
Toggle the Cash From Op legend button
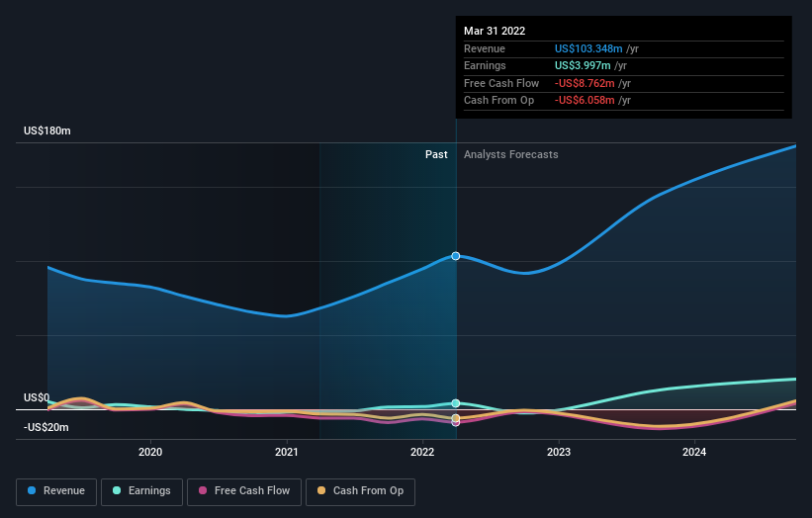tap(360, 491)
